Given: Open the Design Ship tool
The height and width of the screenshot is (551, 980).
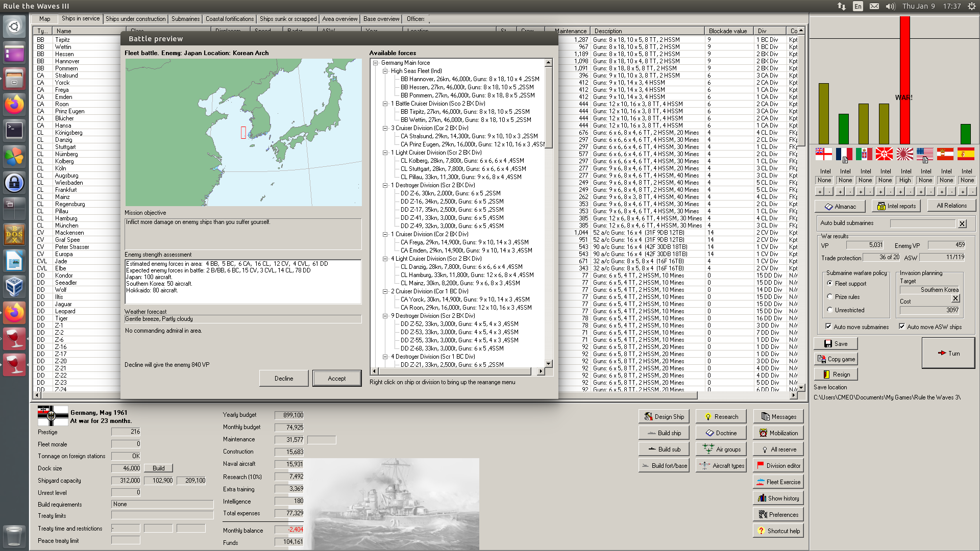Looking at the screenshot, I should (664, 416).
